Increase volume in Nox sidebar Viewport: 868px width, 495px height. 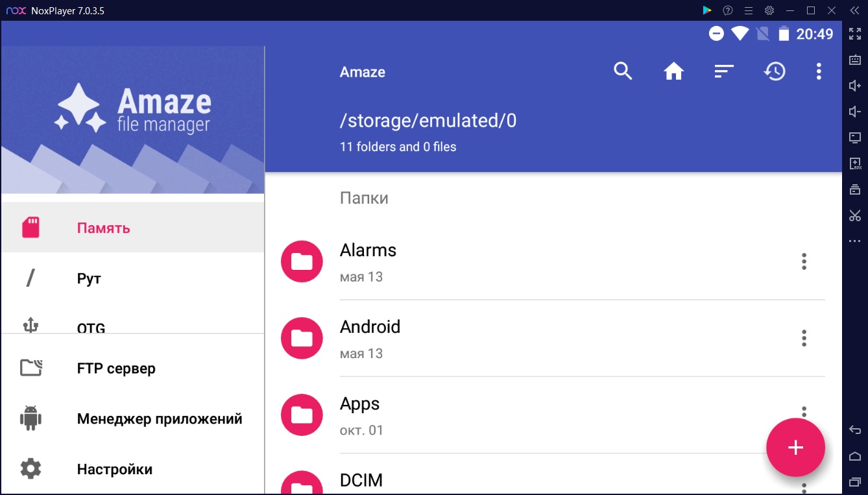click(x=855, y=86)
